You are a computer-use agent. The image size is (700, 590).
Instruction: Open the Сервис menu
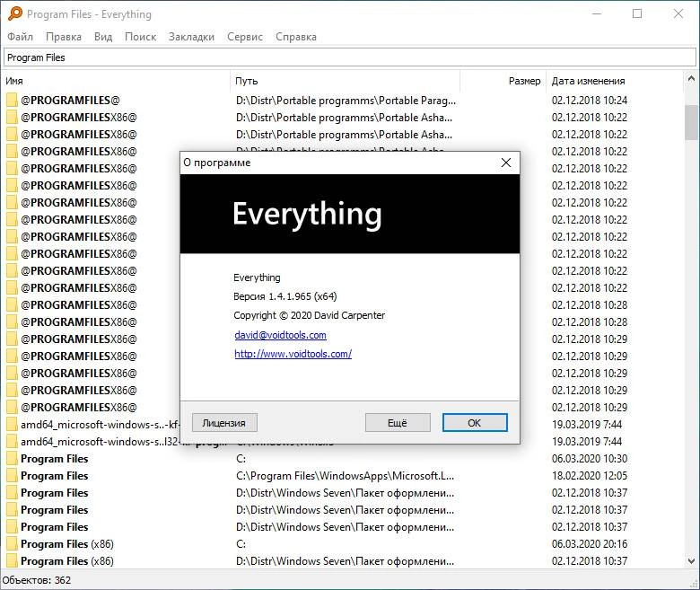coord(245,37)
